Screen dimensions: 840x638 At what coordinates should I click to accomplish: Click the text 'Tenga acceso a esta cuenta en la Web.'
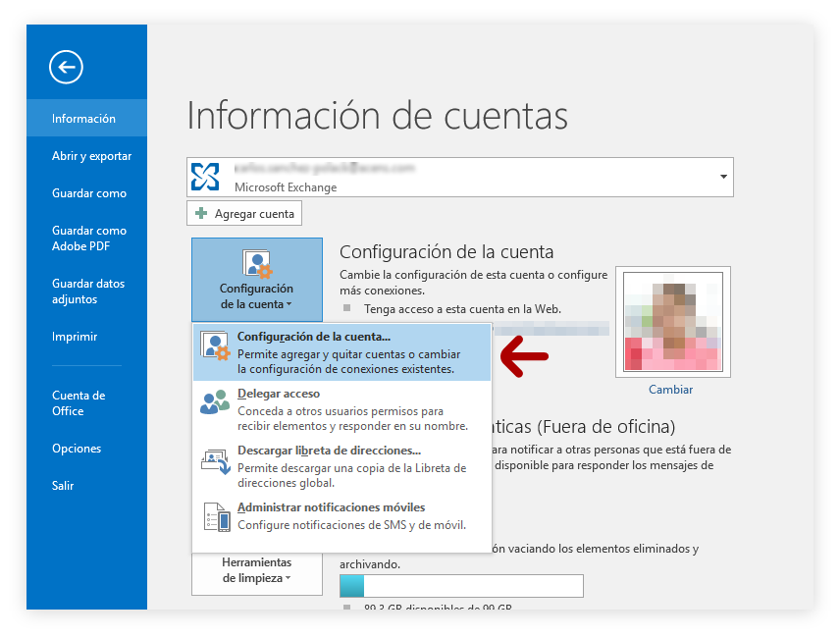[x=463, y=309]
